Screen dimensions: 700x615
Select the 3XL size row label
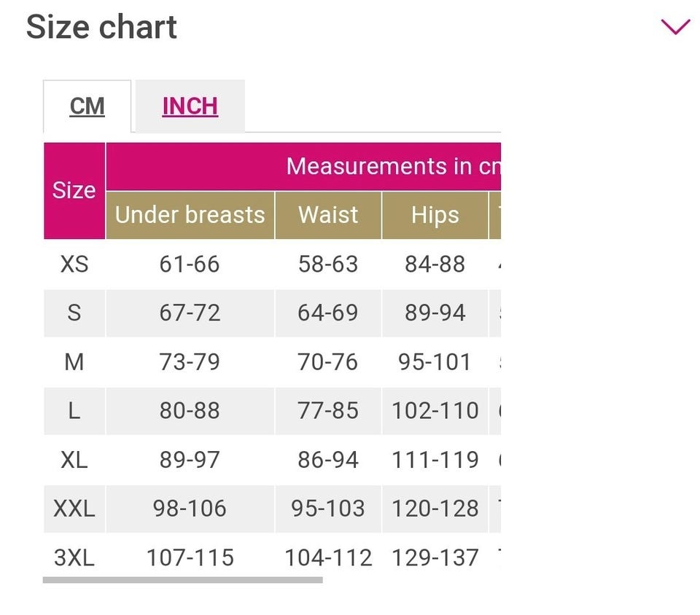click(74, 558)
